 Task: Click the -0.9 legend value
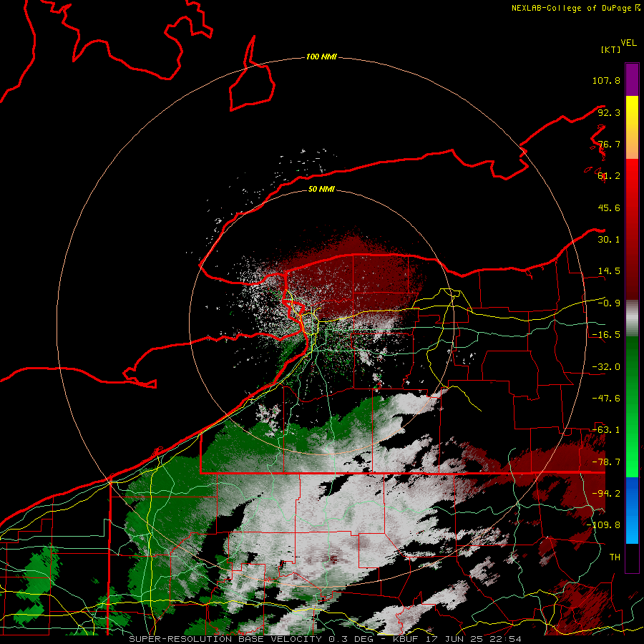tap(609, 303)
